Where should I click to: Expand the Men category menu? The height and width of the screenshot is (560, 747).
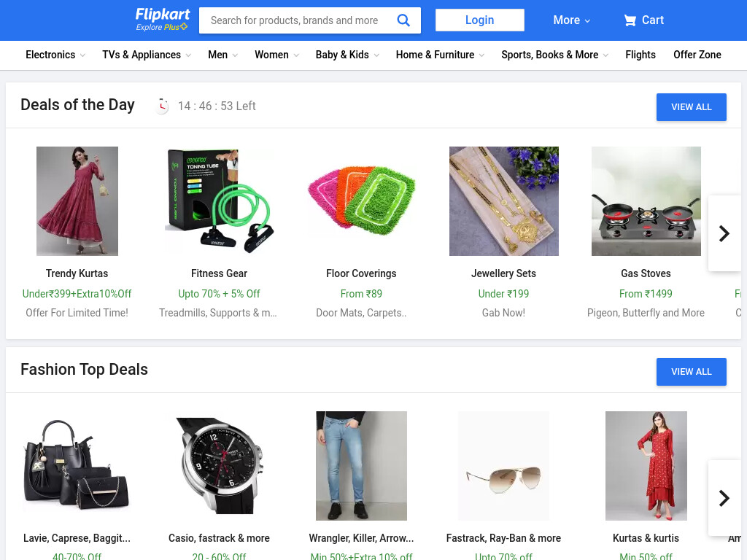(x=223, y=55)
